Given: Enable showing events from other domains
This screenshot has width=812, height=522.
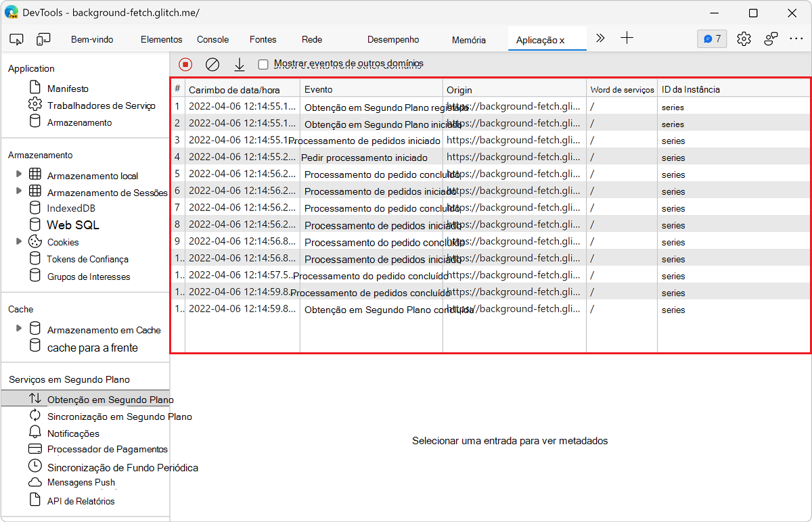Looking at the screenshot, I should [x=263, y=63].
